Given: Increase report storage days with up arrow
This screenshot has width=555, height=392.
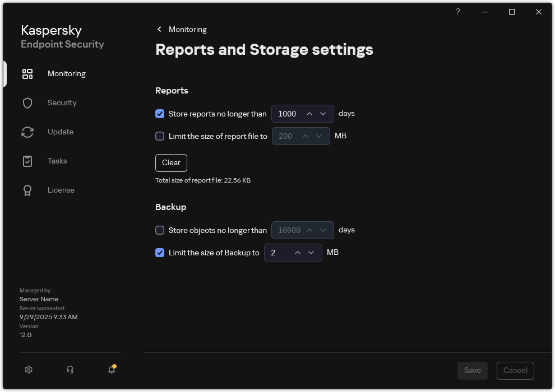Looking at the screenshot, I should tap(309, 114).
